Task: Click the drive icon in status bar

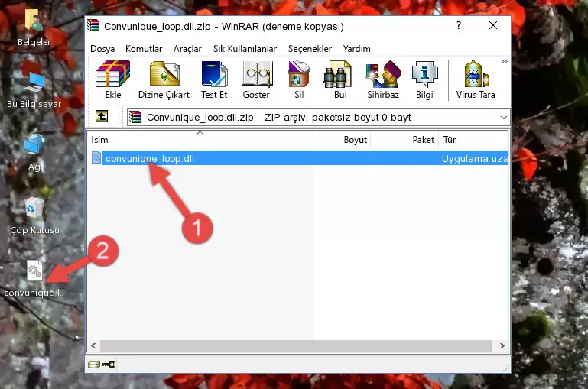Action: (94, 365)
